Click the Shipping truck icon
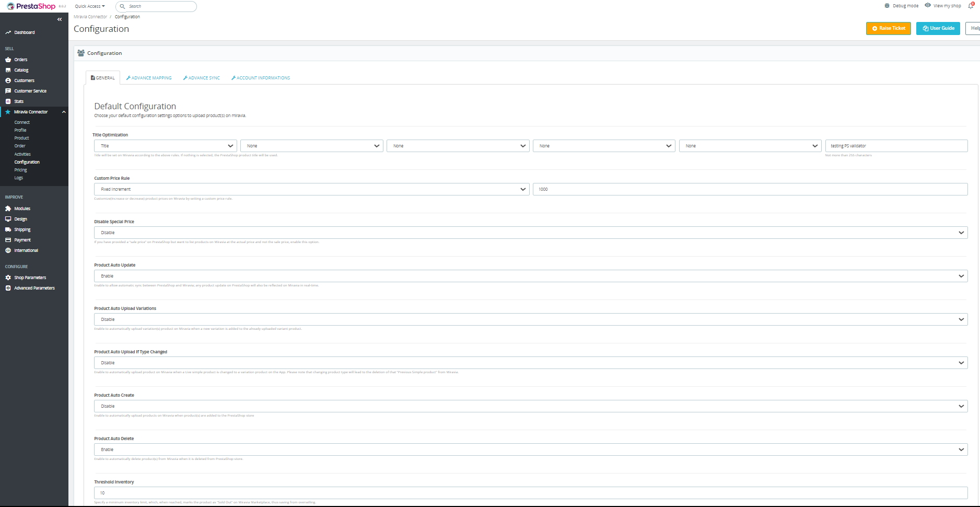 tap(8, 229)
